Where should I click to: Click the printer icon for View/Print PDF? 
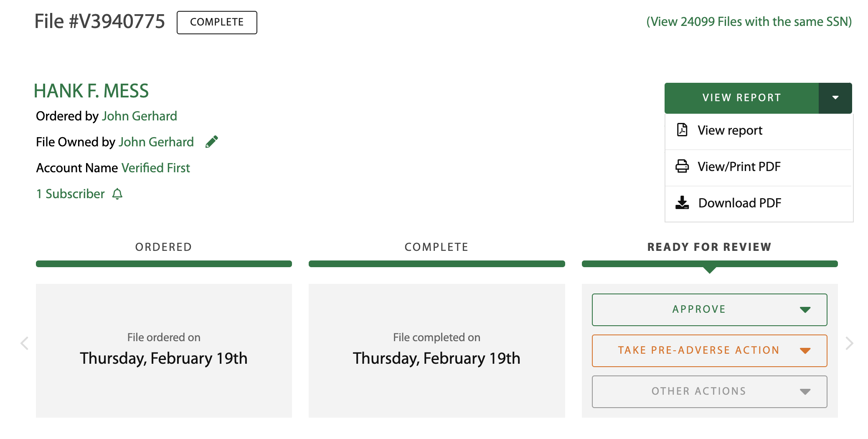[682, 166]
